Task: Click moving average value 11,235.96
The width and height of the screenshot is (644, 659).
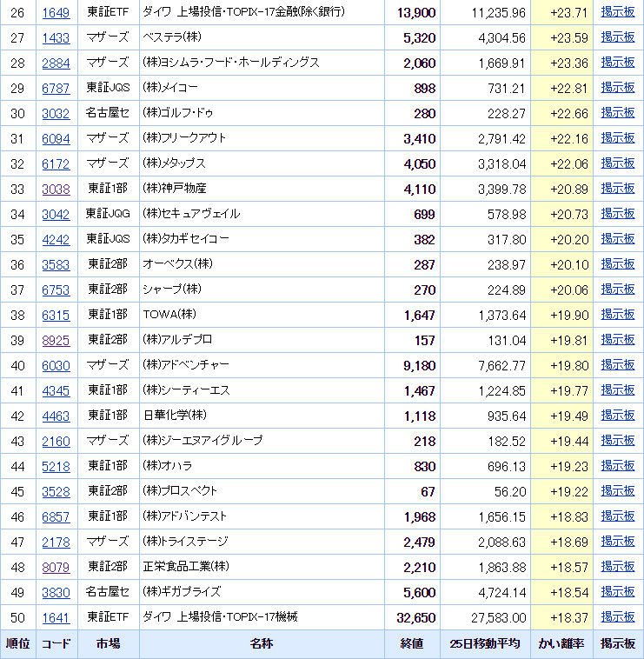Action: click(498, 13)
